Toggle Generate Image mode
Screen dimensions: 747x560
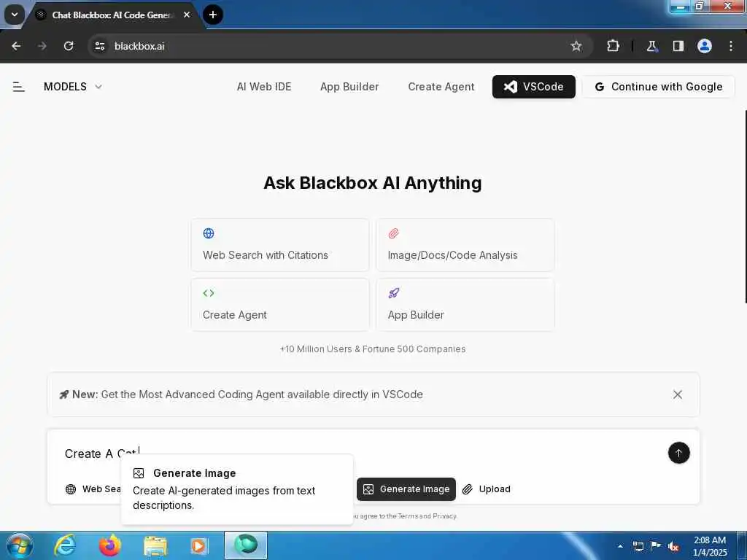click(406, 489)
